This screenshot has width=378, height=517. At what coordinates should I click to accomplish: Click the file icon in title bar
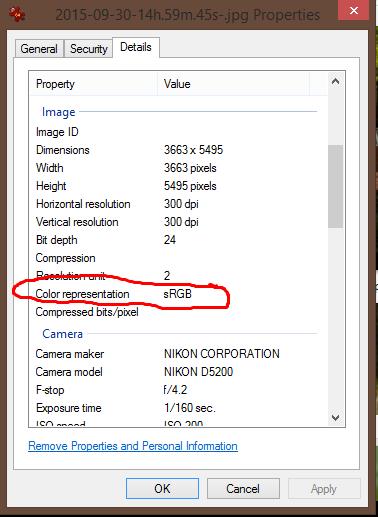point(17,15)
